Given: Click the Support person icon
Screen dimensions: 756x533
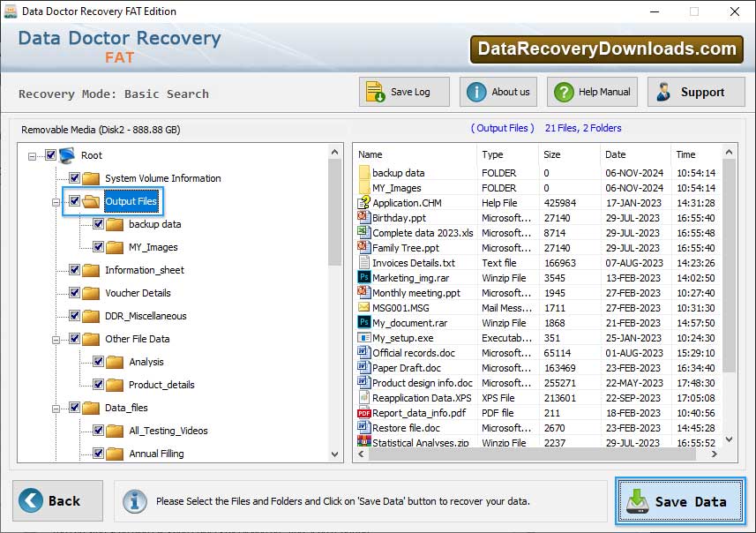Looking at the screenshot, I should (663, 92).
